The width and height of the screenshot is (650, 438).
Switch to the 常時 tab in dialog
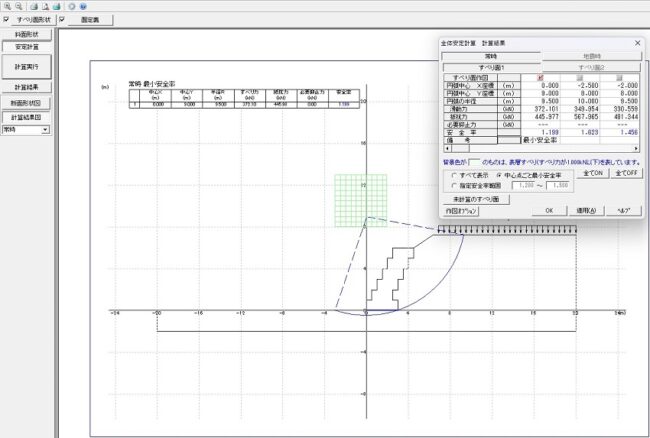[x=491, y=56]
